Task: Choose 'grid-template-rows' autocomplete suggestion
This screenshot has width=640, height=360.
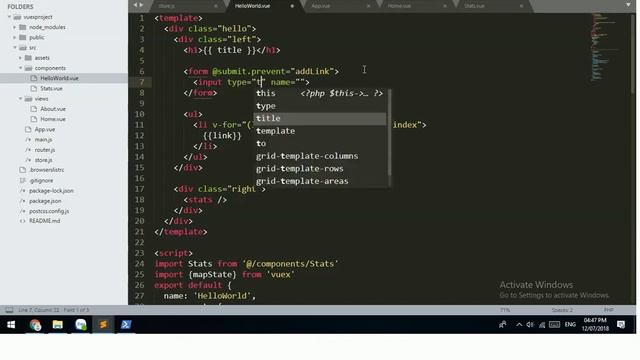Action: [320, 169]
